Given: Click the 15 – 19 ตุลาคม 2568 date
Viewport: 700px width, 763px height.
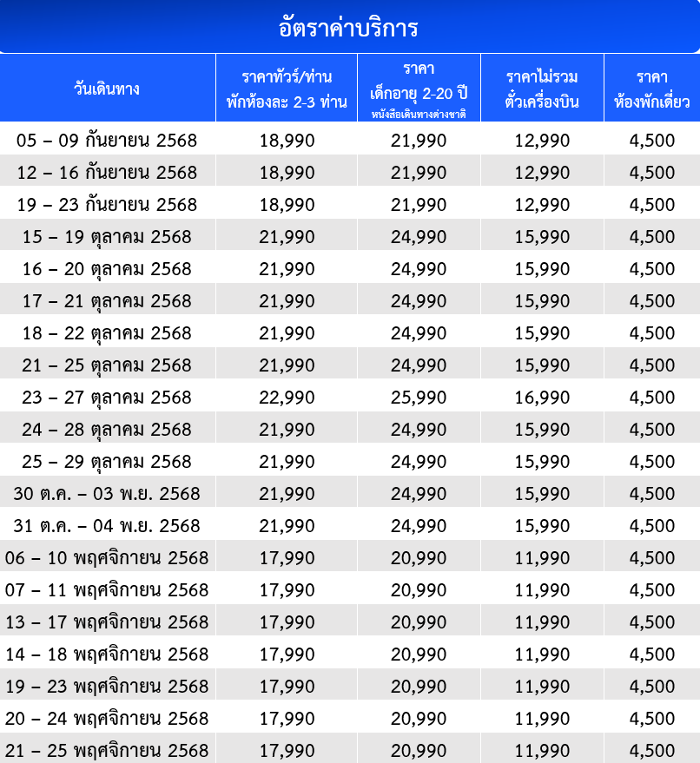Looking at the screenshot, I should coord(107,237).
